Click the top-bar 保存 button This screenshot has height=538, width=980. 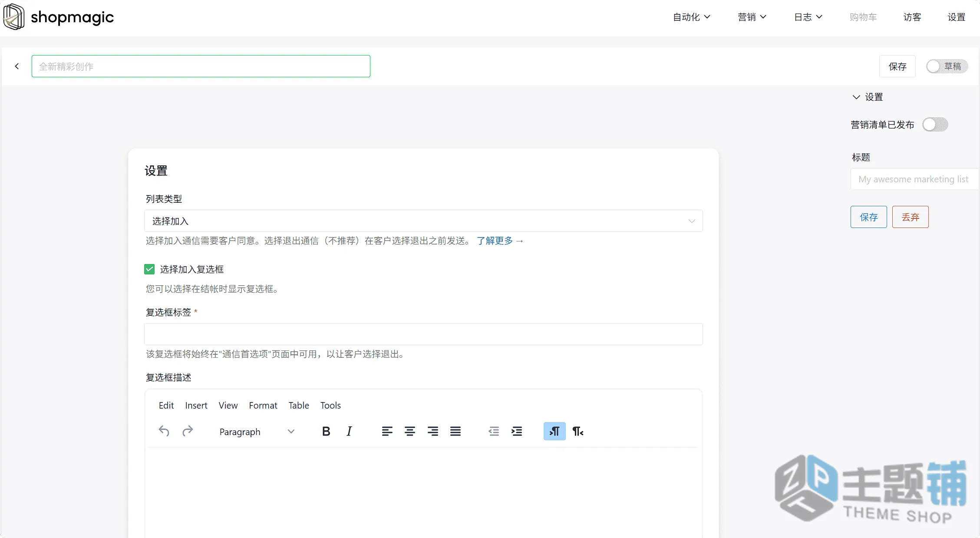(898, 66)
